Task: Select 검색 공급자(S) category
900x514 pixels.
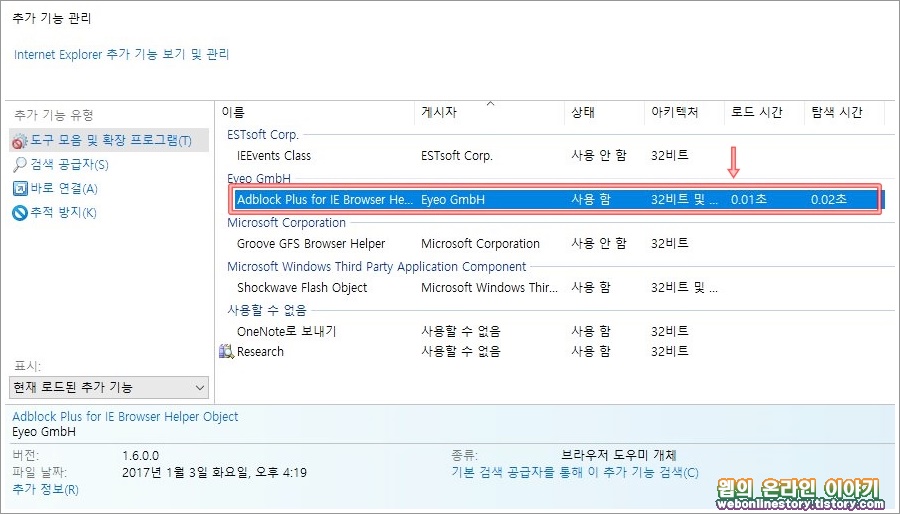Action: pyautogui.click(x=69, y=165)
